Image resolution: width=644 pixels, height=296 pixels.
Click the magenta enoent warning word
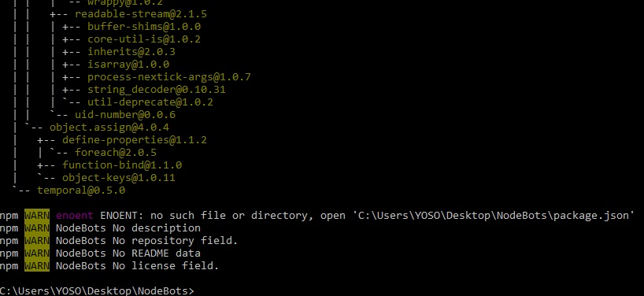(x=75, y=216)
